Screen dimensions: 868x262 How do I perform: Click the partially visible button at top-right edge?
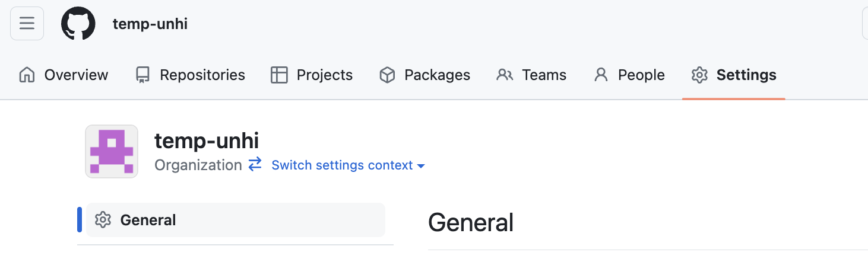865,24
